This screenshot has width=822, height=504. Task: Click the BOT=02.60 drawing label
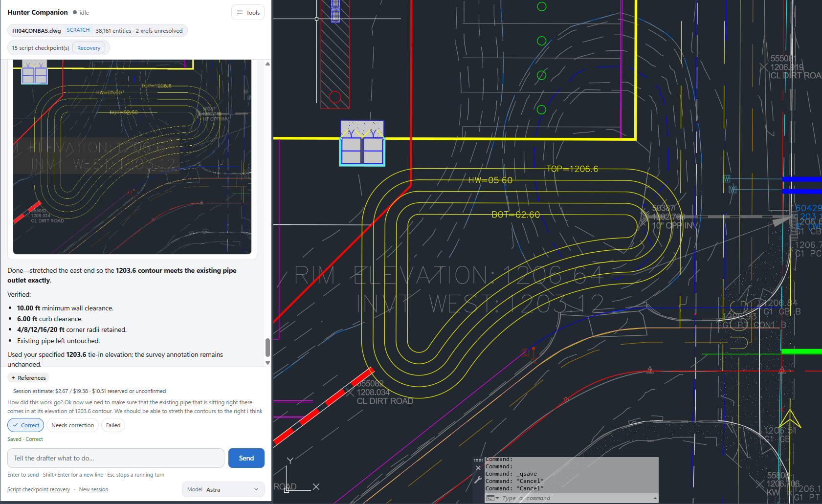[516, 215]
